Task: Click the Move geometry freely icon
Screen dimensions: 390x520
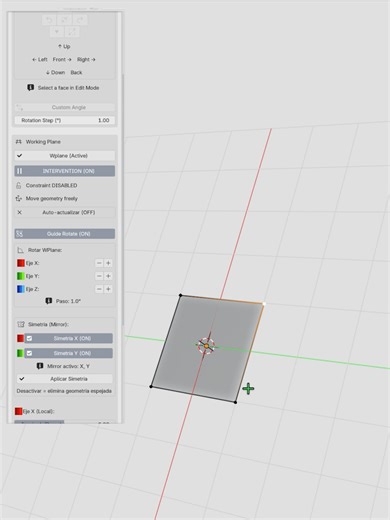Action: 19,199
